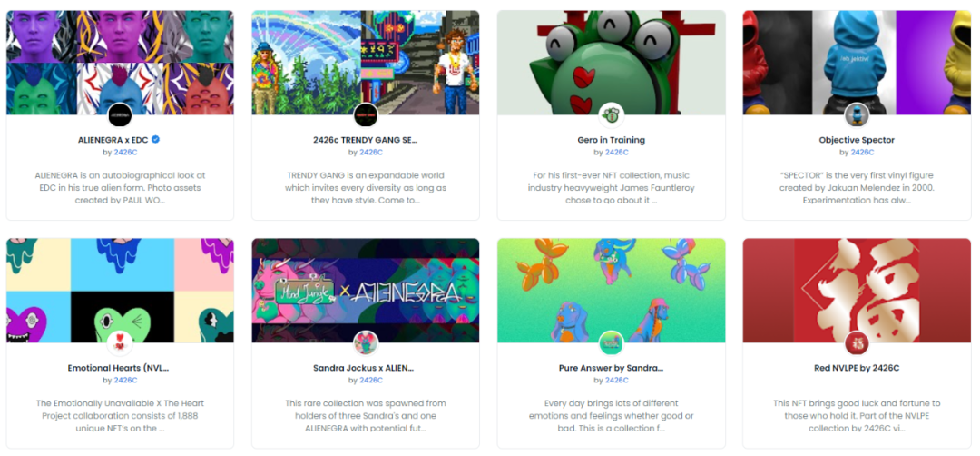Click the Red NVLPE round avatar icon

(x=857, y=342)
